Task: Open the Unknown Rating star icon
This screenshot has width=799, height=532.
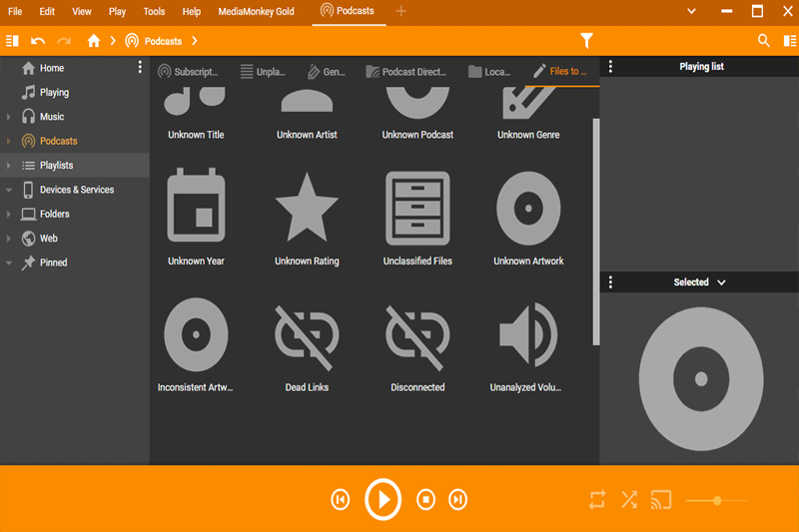Action: pos(307,208)
